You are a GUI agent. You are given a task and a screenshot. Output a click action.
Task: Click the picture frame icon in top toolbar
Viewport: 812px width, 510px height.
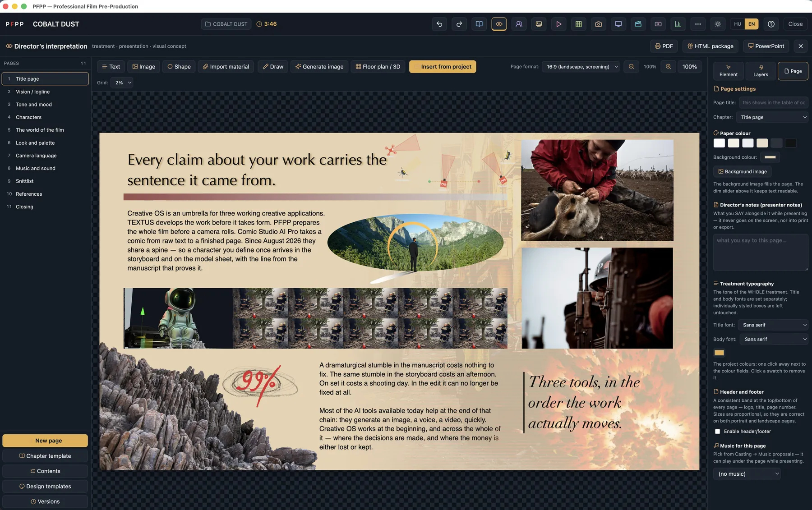click(539, 24)
